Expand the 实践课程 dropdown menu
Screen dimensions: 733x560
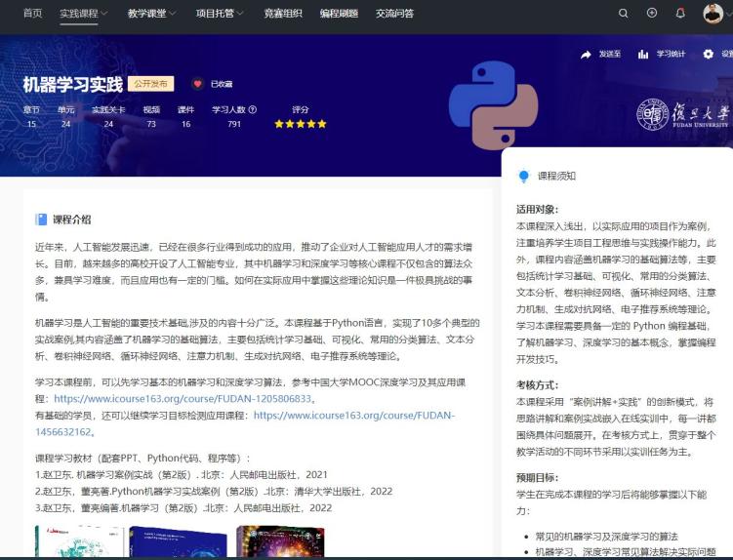(x=83, y=13)
